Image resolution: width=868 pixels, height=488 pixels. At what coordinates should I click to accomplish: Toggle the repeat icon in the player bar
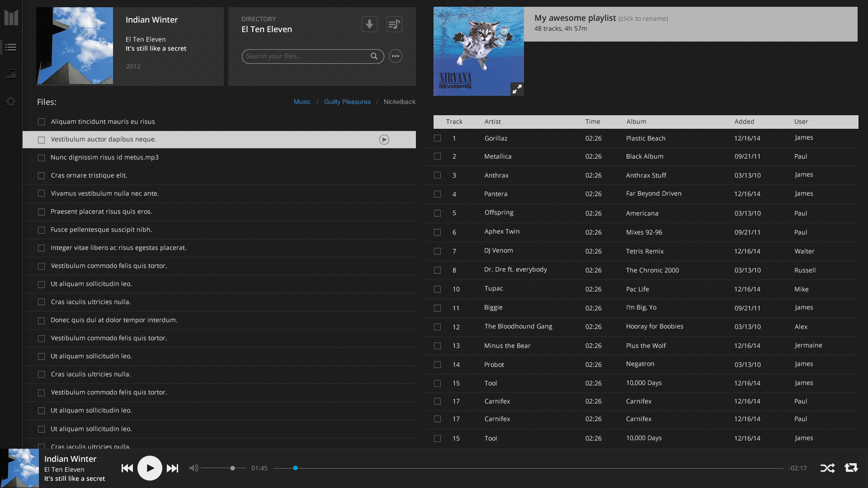pos(851,468)
